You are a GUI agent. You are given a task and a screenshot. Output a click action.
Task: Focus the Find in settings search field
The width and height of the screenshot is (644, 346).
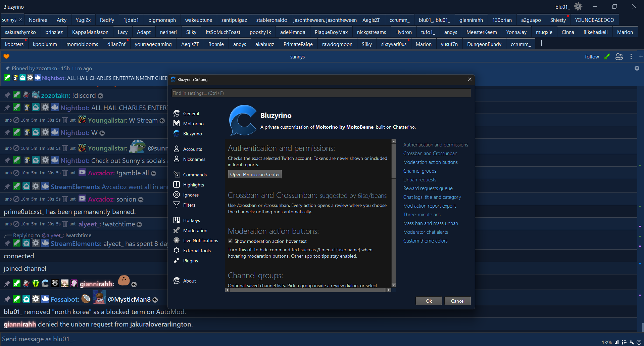321,93
